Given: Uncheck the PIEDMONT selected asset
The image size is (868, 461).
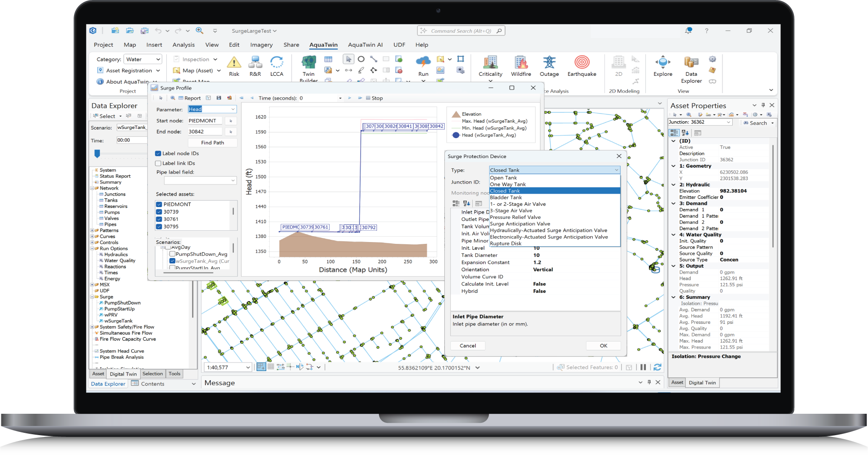Looking at the screenshot, I should coord(159,204).
